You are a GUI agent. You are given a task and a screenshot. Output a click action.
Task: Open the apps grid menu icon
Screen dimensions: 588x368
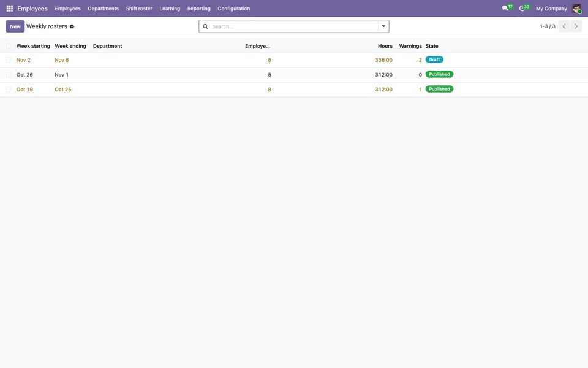point(10,8)
